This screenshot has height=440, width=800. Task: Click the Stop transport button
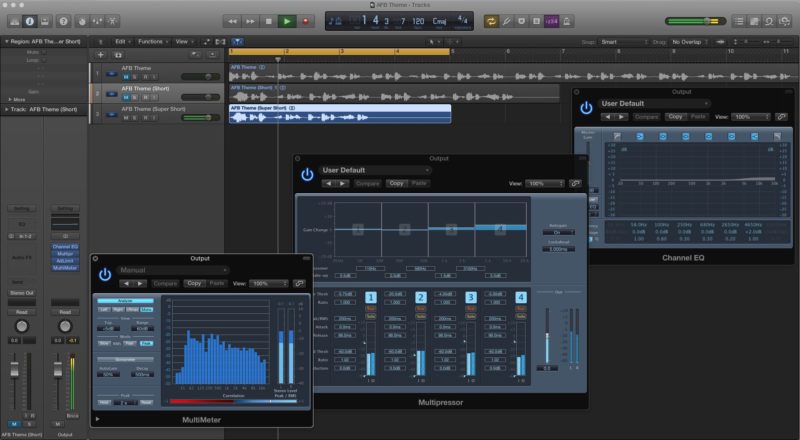point(268,21)
